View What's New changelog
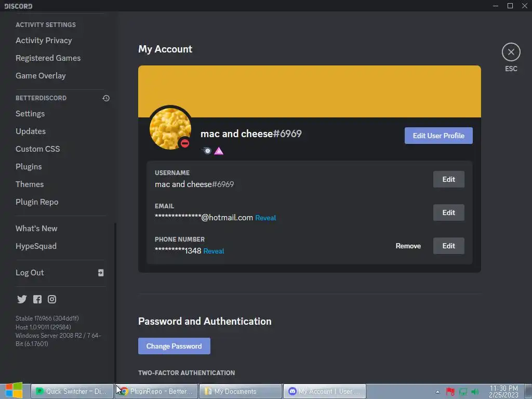 click(x=36, y=229)
